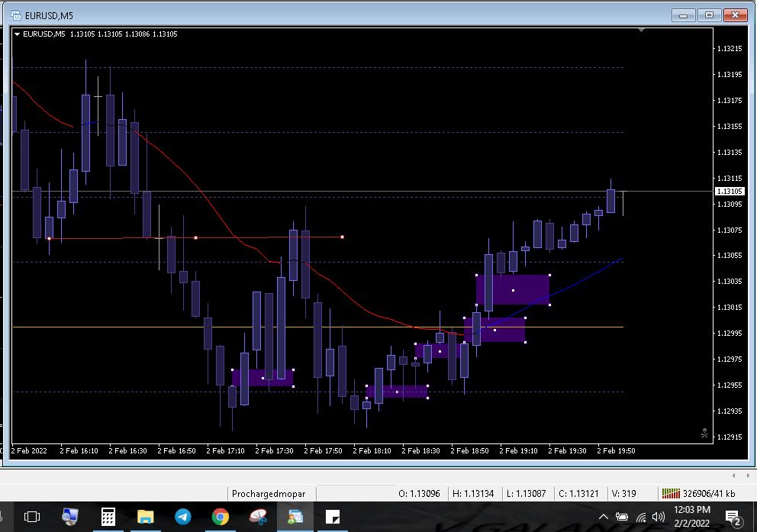This screenshot has height=532, width=757.
Task: Click the 1.13215 price scale label
Action: 730,49
